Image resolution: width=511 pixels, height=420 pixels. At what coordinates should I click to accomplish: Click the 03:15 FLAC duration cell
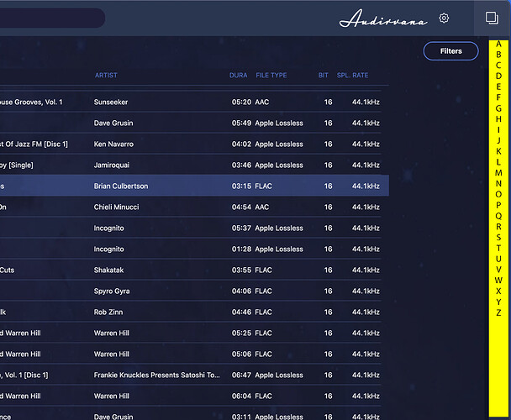[x=241, y=186]
